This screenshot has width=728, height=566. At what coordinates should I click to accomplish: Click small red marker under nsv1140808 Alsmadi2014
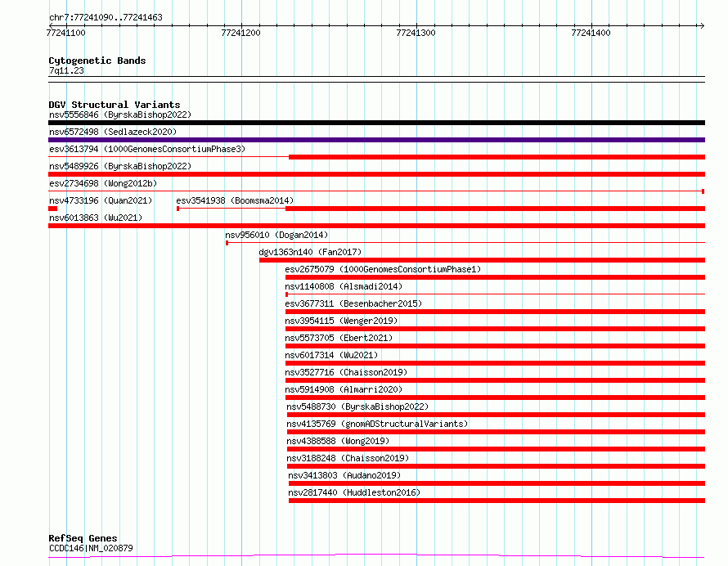click(x=286, y=294)
